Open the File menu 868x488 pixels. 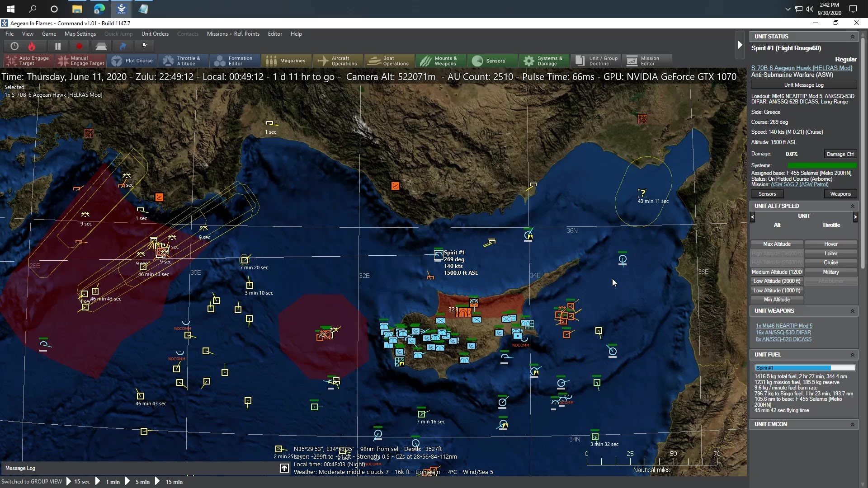(9, 34)
